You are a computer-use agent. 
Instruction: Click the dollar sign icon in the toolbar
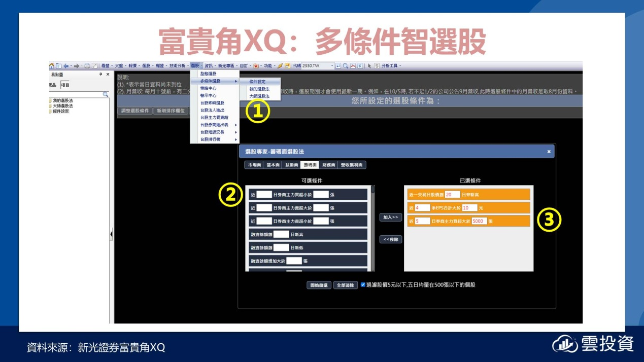click(377, 66)
